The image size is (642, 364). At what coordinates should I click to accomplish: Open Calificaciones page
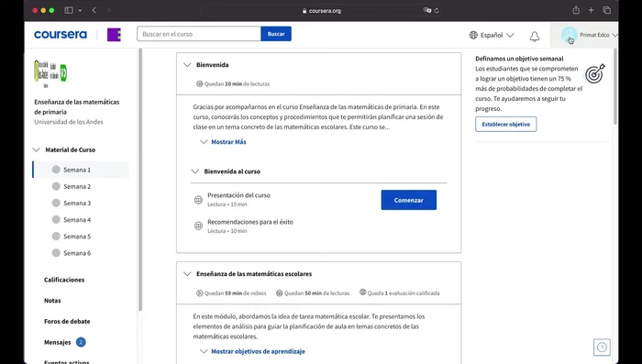[x=64, y=280]
